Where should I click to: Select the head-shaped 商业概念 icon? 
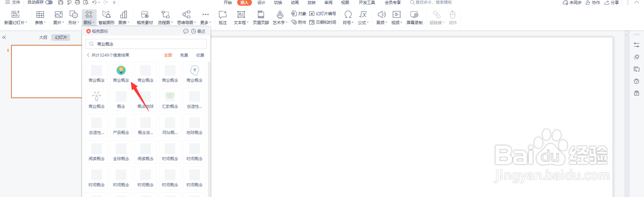pos(195,73)
